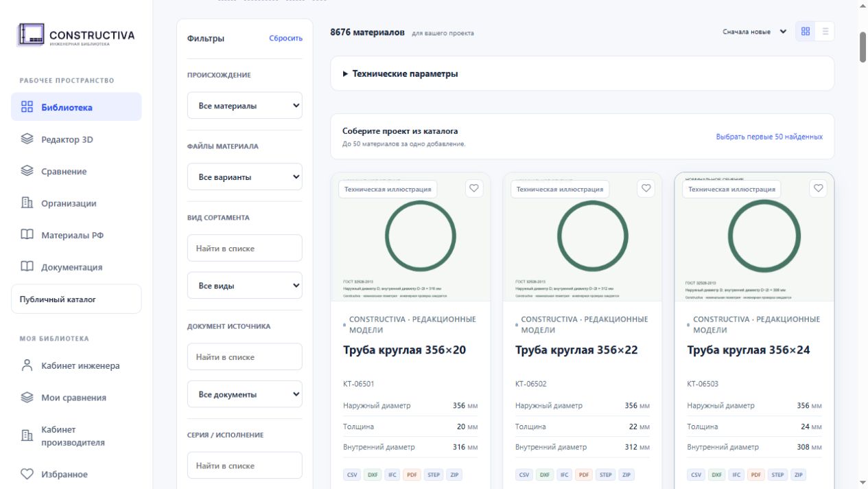
Task: Go to Кабинет инженера
Action: point(76,365)
